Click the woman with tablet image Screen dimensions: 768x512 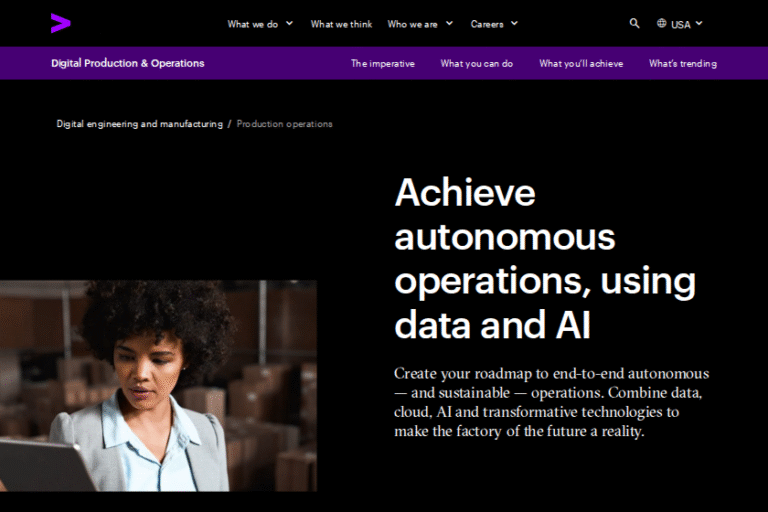(x=158, y=385)
